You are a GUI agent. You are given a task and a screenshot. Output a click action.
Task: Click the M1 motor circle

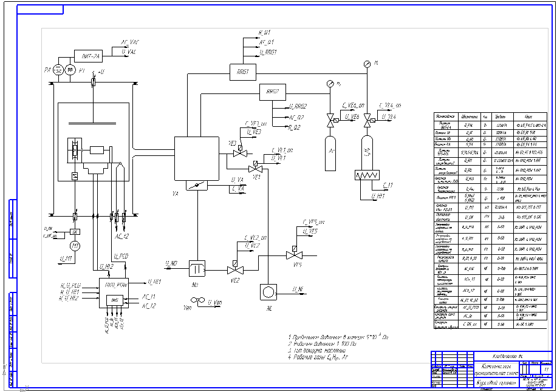tap(75, 246)
